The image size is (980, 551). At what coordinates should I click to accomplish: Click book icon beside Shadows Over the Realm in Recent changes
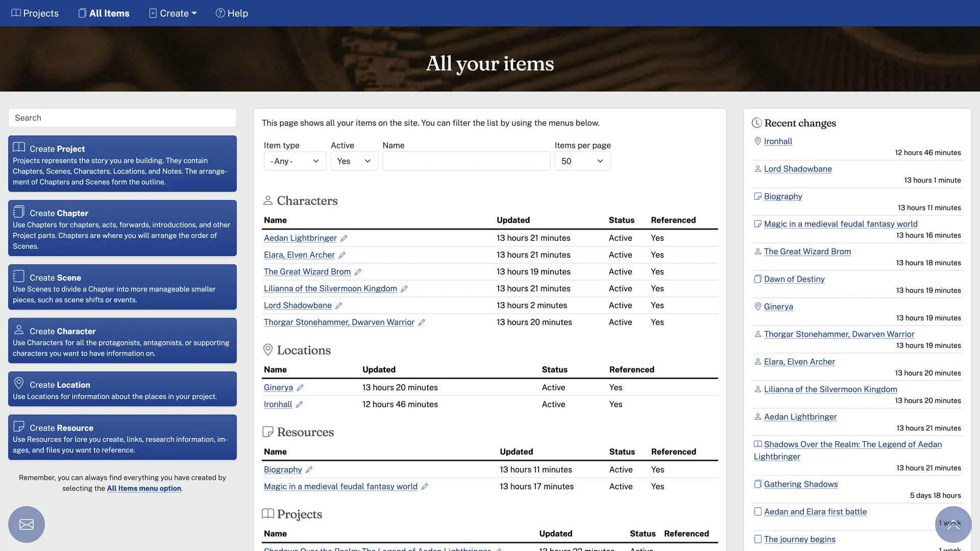point(758,444)
